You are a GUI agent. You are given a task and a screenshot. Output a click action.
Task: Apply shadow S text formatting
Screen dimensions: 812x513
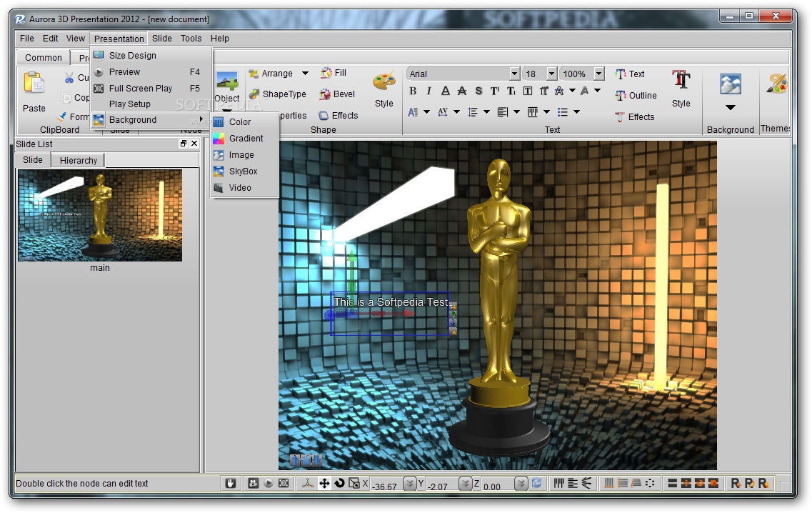[478, 91]
